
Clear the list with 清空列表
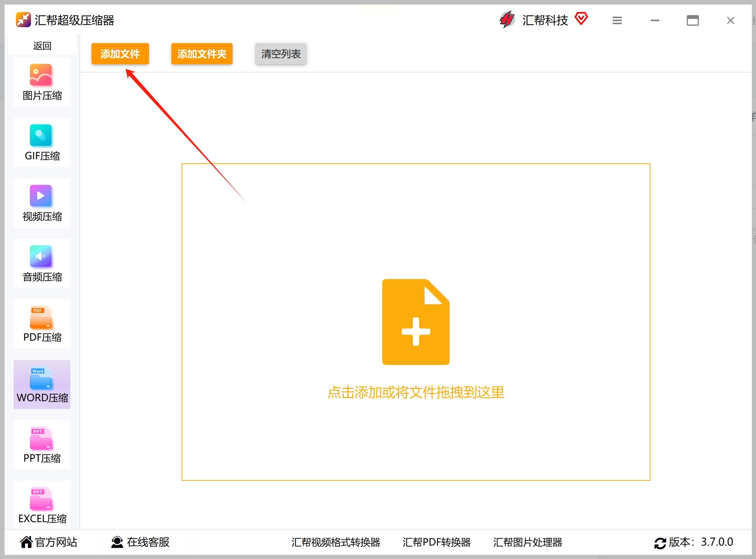coord(281,54)
